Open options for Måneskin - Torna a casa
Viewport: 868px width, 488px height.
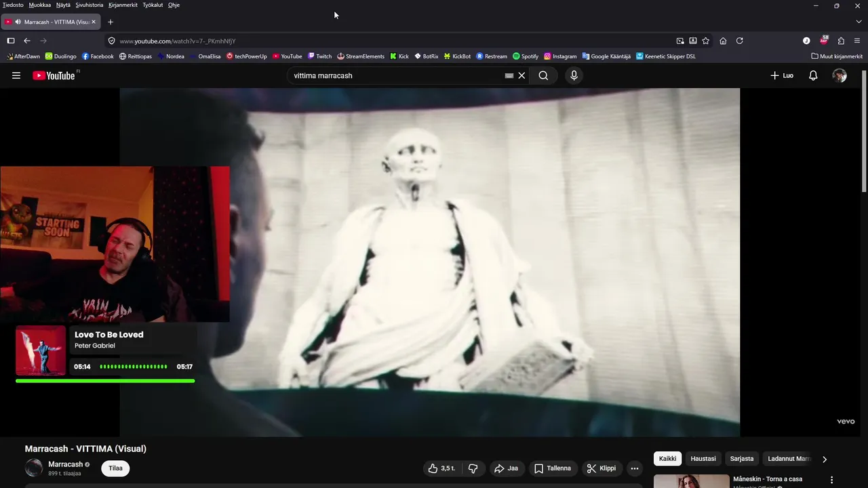pyautogui.click(x=831, y=480)
